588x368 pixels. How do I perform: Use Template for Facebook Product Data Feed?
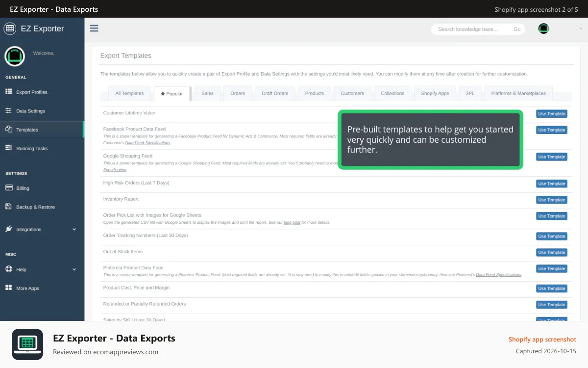[x=552, y=130]
